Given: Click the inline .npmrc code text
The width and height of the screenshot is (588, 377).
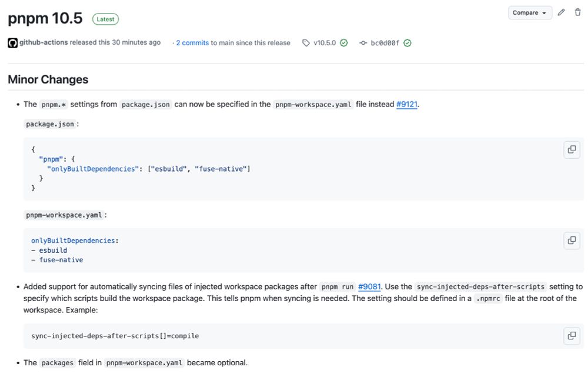Looking at the screenshot, I should click(488, 299).
